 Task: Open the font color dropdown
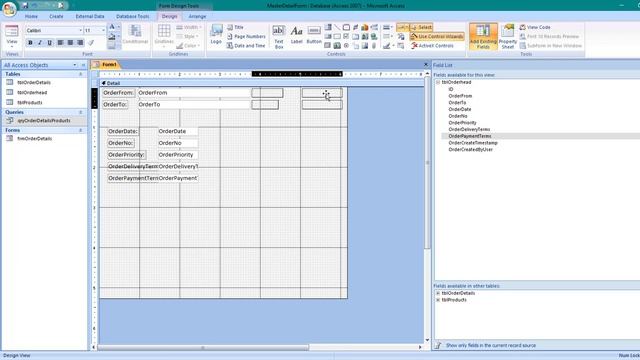[119, 27]
